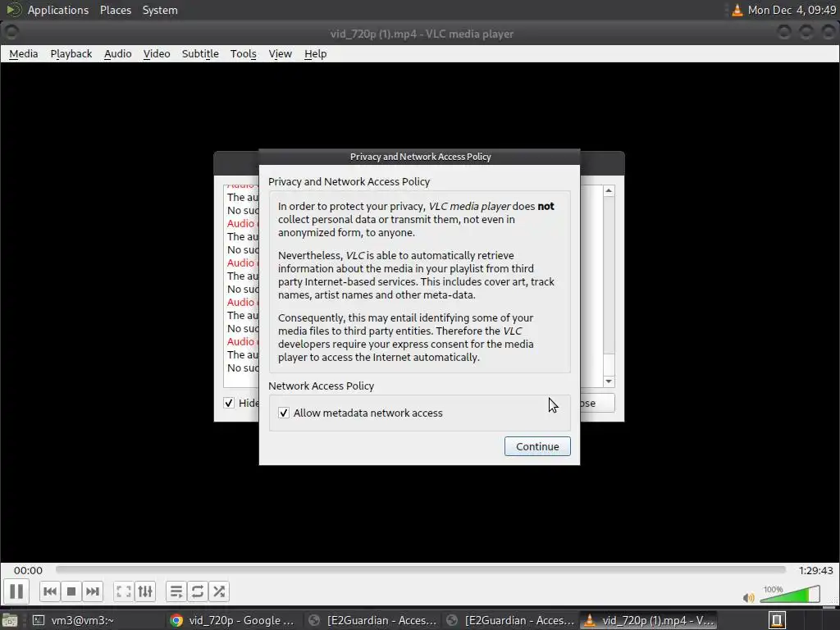Open the Applications system menu
This screenshot has height=630, width=840.
point(58,10)
